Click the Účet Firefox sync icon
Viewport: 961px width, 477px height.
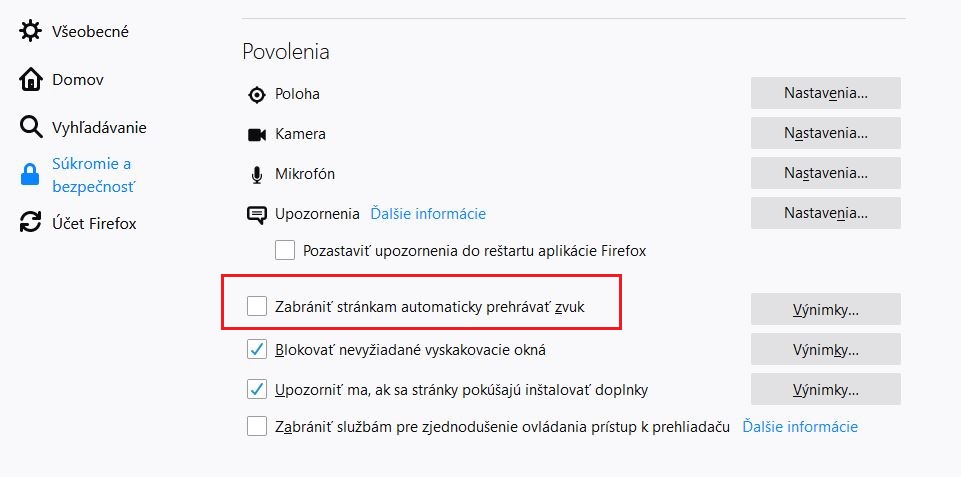pos(31,223)
